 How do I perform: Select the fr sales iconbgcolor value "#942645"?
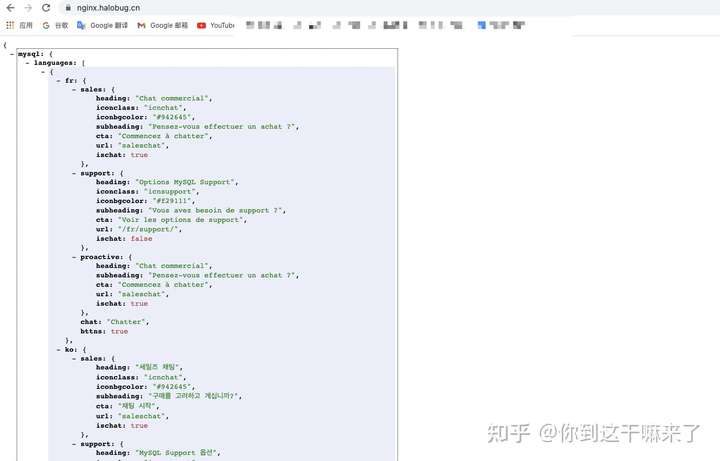click(x=172, y=117)
